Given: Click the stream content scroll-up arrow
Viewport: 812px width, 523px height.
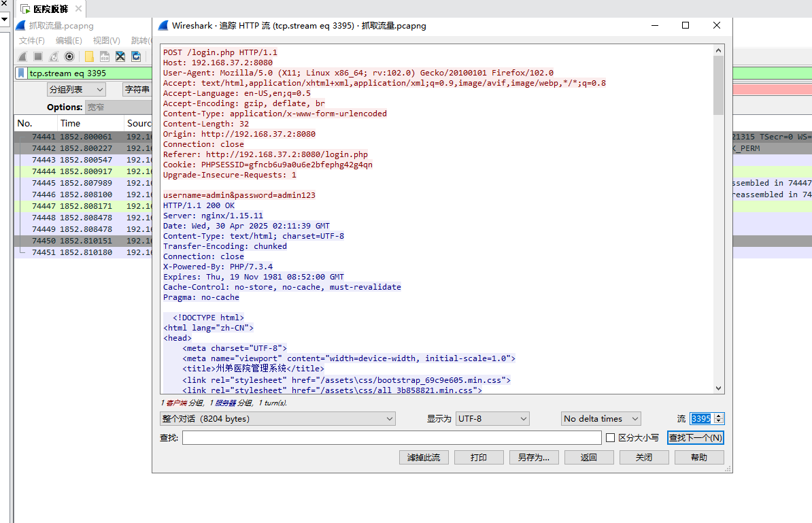Looking at the screenshot, I should click(718, 50).
